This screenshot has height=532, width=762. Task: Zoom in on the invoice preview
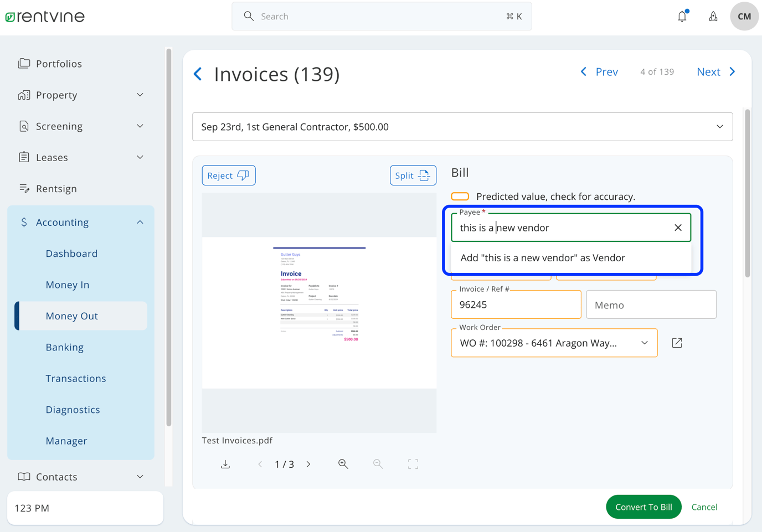[x=343, y=464]
